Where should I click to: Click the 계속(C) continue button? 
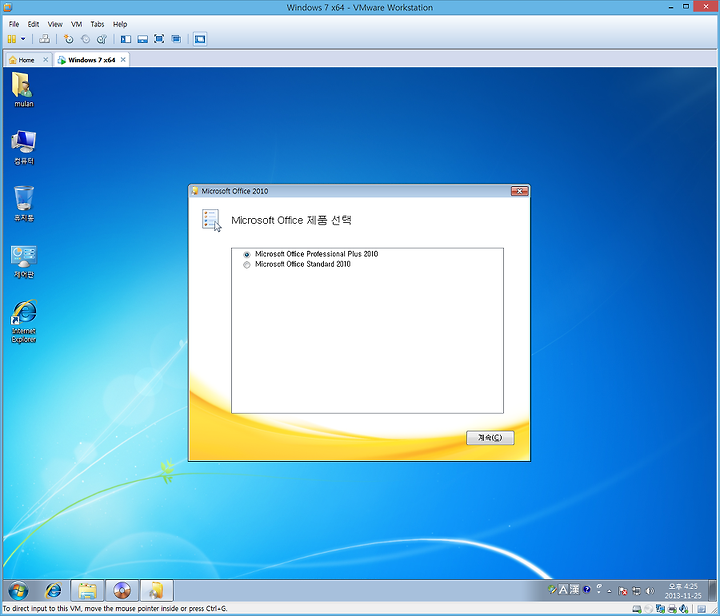490,437
